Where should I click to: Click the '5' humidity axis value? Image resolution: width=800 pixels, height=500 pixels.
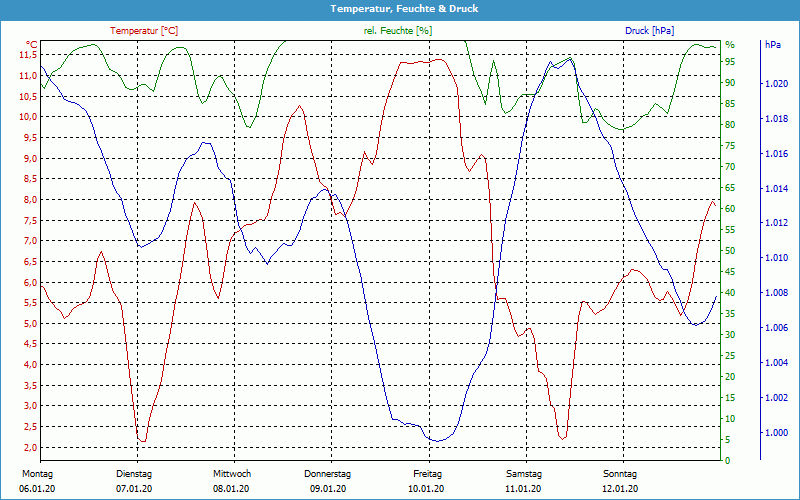(728, 439)
